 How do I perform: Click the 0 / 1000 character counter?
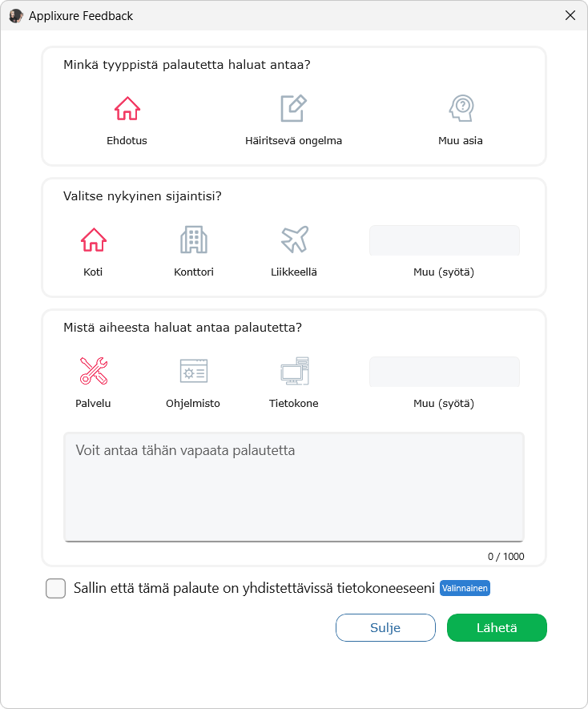click(505, 555)
